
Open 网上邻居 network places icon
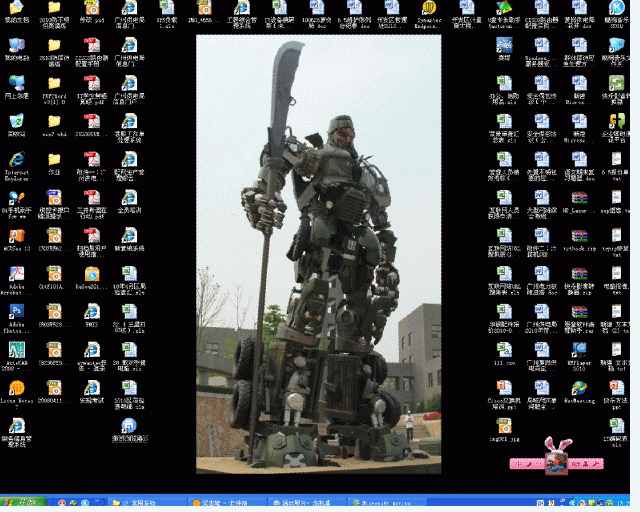pyautogui.click(x=17, y=87)
